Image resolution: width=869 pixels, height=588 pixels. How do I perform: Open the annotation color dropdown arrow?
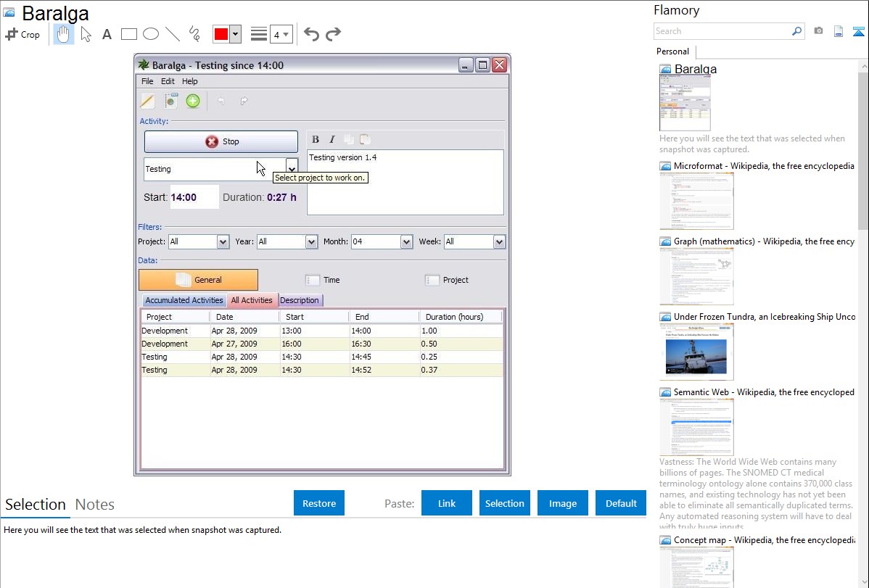[x=236, y=34]
